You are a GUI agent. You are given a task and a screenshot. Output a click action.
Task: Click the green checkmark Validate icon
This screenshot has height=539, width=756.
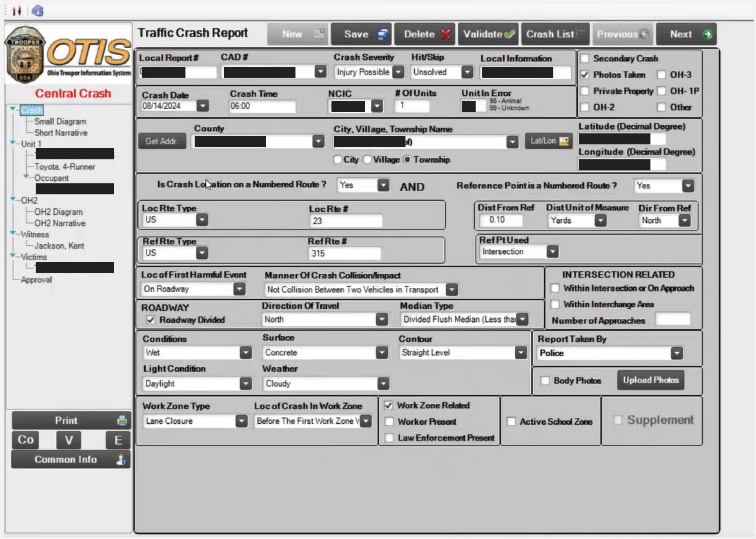pyautogui.click(x=509, y=34)
